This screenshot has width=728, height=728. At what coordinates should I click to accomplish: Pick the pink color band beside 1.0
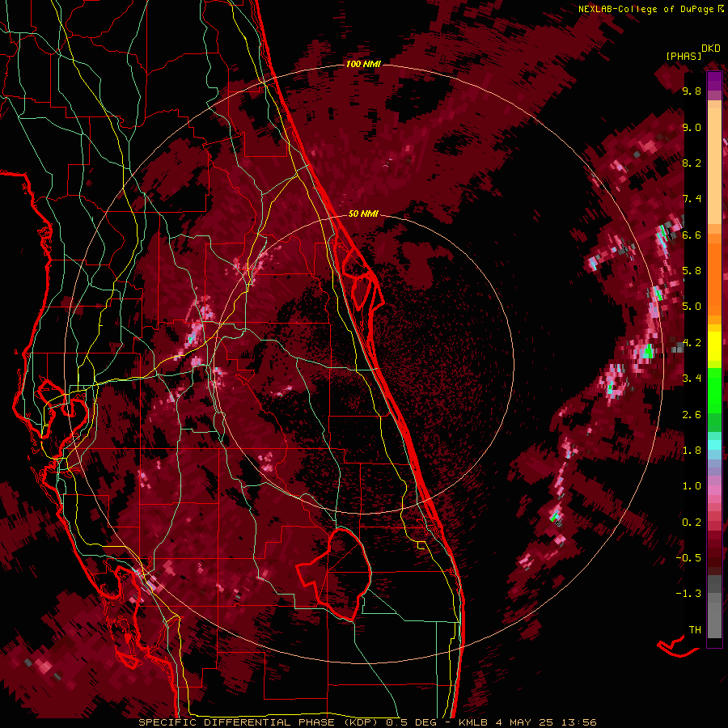coord(714,490)
